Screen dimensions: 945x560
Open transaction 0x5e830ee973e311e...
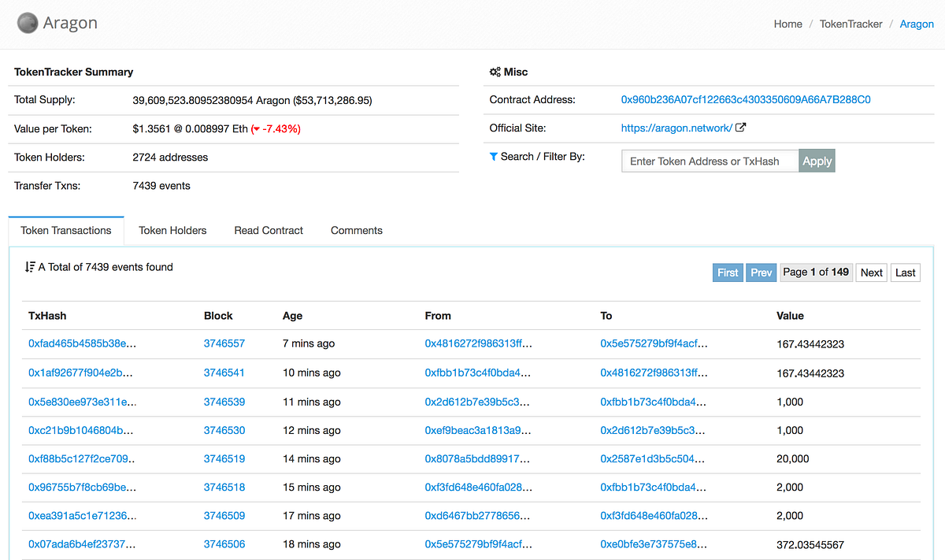(83, 402)
